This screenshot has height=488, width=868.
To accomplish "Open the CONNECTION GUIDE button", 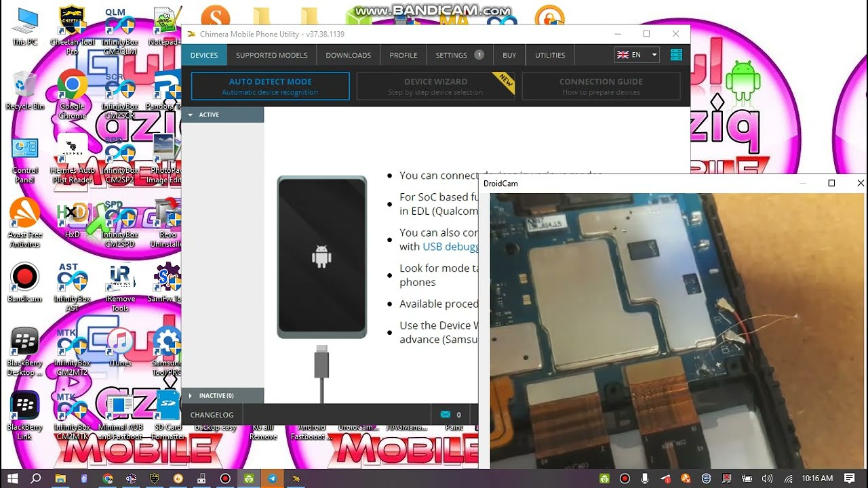I will (601, 86).
